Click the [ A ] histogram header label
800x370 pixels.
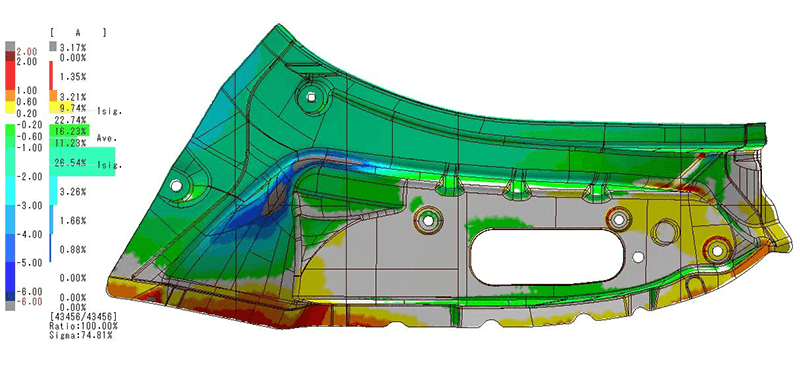(x=78, y=33)
